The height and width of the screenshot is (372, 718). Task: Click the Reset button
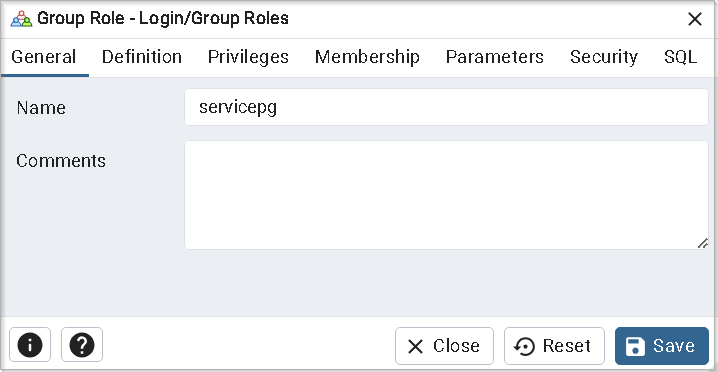[554, 346]
